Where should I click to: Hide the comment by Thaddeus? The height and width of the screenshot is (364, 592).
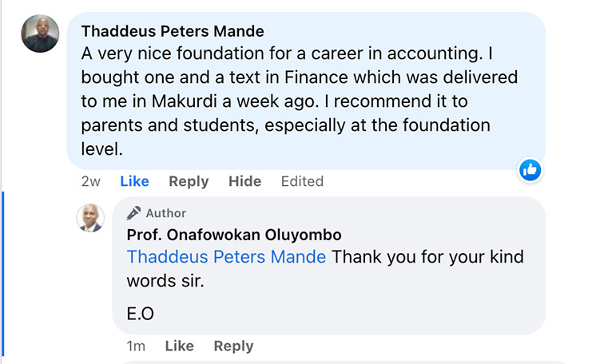[244, 181]
